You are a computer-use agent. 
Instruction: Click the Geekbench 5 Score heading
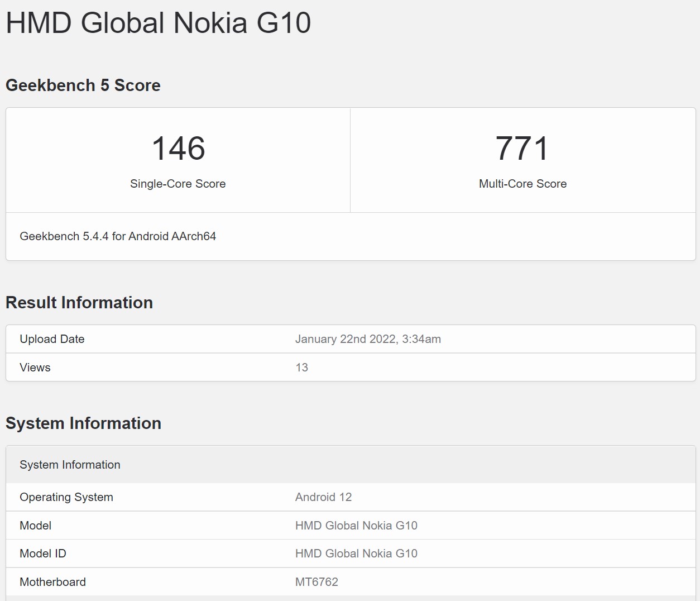[83, 85]
